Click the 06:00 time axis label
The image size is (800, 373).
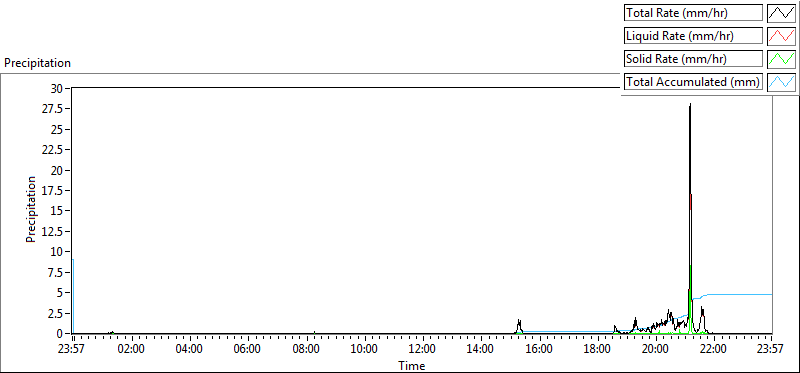[248, 350]
